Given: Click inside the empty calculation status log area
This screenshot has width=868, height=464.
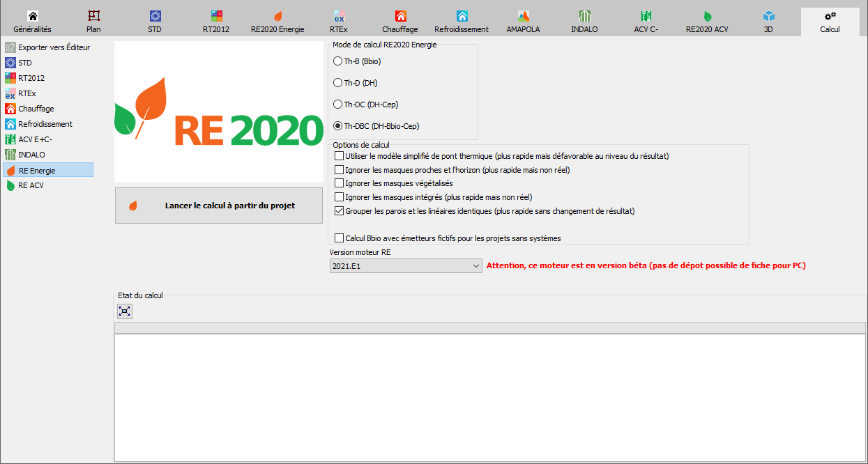Looking at the screenshot, I should coord(490,397).
